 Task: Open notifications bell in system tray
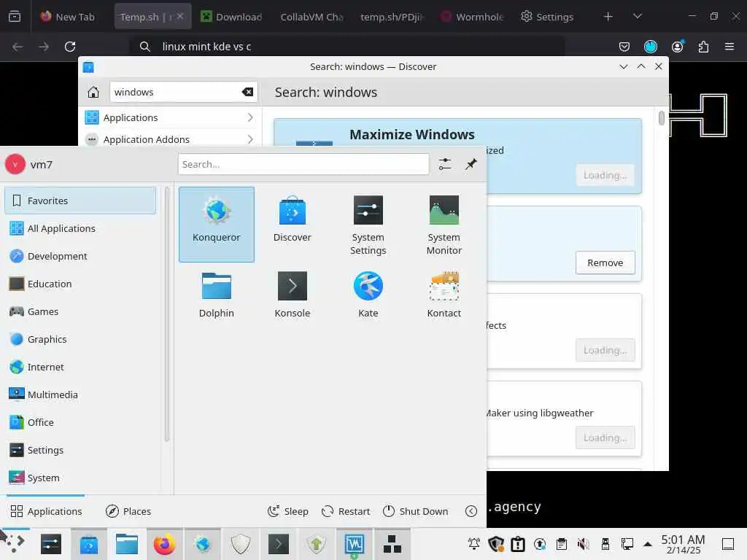(x=474, y=544)
